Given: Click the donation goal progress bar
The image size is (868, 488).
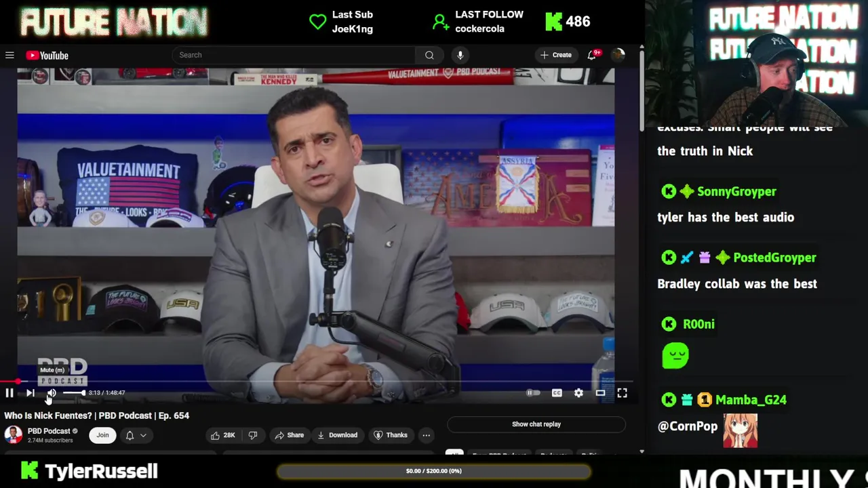Looking at the screenshot, I should [433, 471].
